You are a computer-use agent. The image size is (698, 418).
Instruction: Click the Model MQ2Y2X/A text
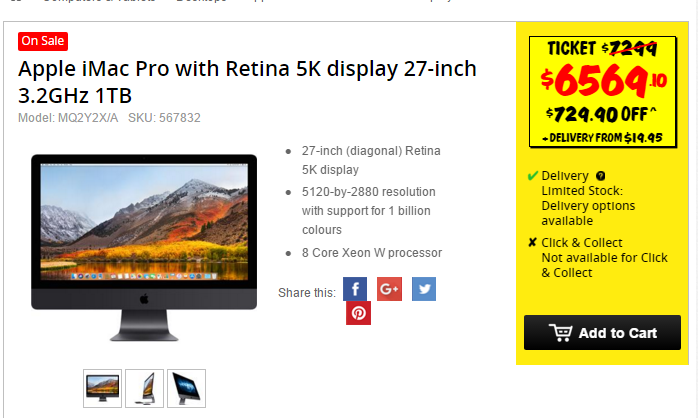(68, 118)
